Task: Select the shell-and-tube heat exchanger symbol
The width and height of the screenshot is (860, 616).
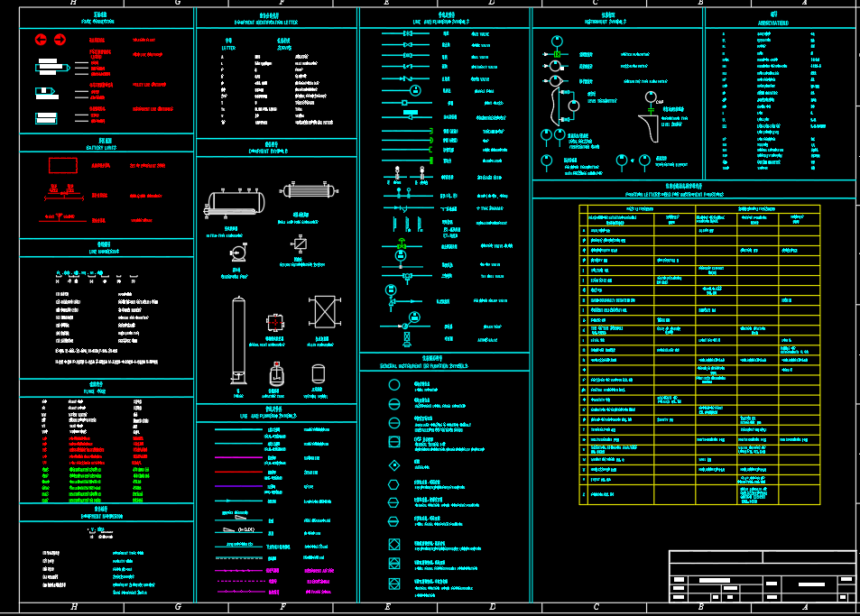Action: (x=310, y=190)
